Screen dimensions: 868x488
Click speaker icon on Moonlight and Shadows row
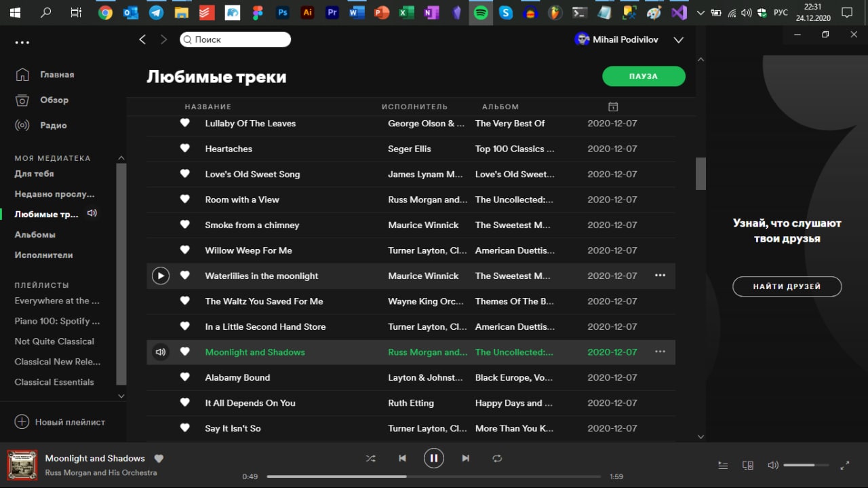(x=161, y=352)
